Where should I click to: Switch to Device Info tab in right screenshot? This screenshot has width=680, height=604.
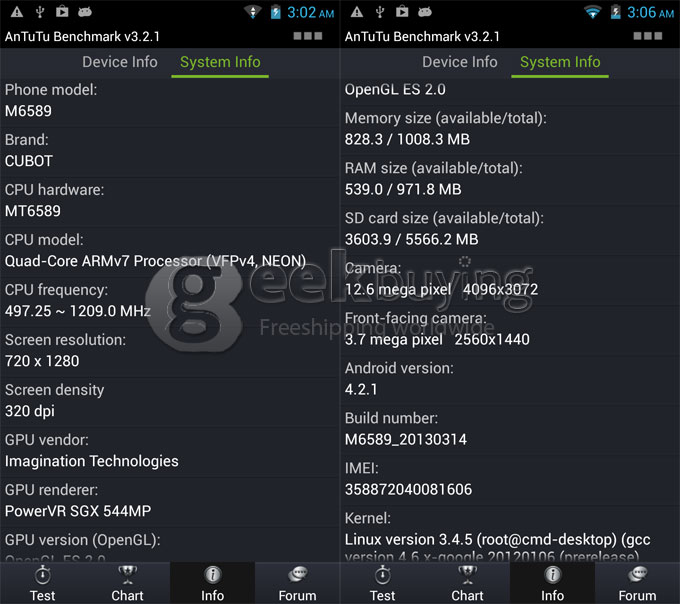point(460,62)
